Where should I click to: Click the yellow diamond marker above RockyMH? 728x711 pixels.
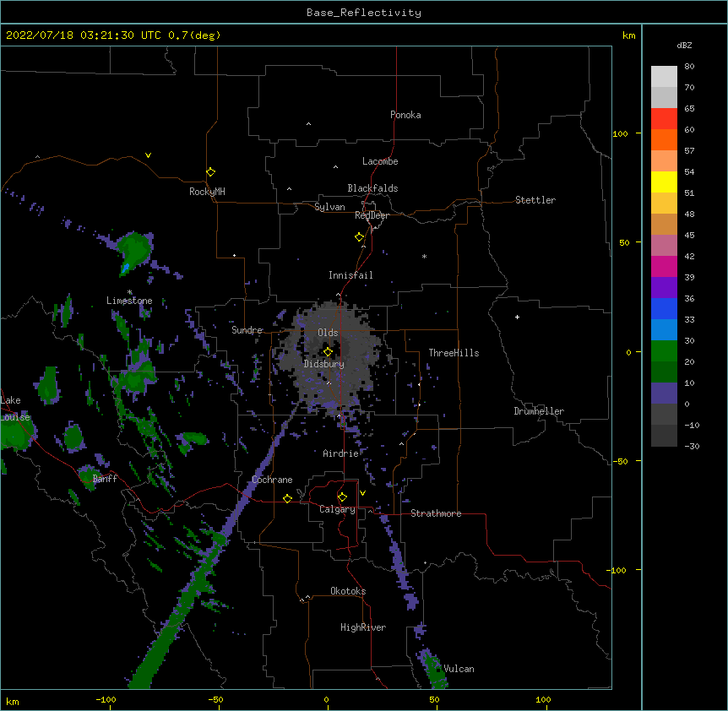coord(210,171)
